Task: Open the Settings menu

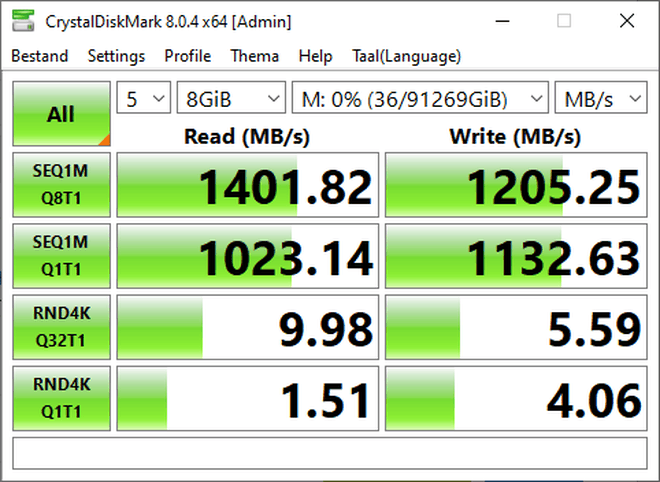Action: point(116,56)
